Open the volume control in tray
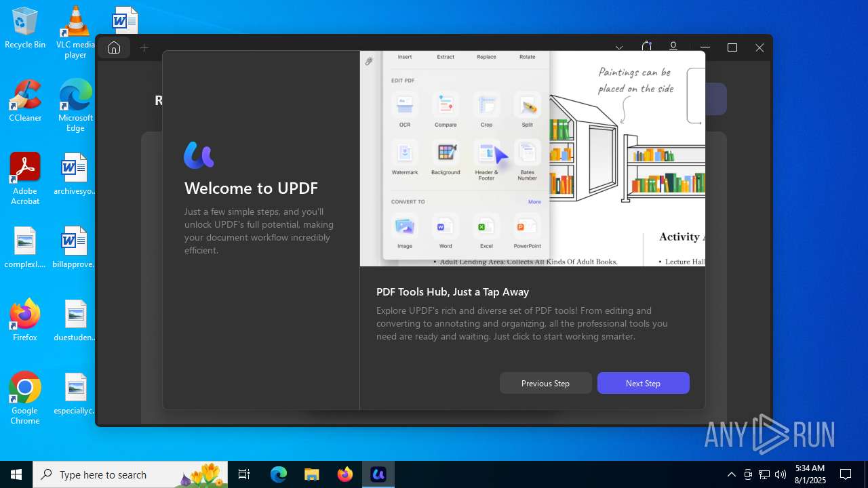868x488 pixels. [x=781, y=474]
